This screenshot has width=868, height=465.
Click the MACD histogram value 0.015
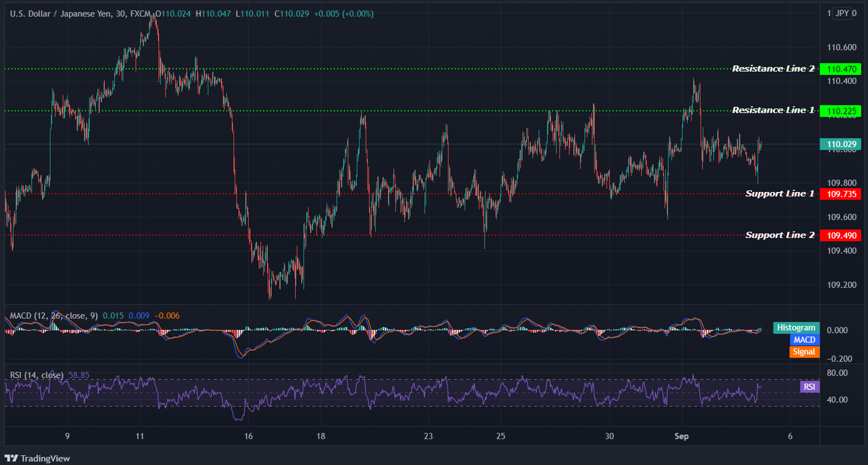click(113, 316)
